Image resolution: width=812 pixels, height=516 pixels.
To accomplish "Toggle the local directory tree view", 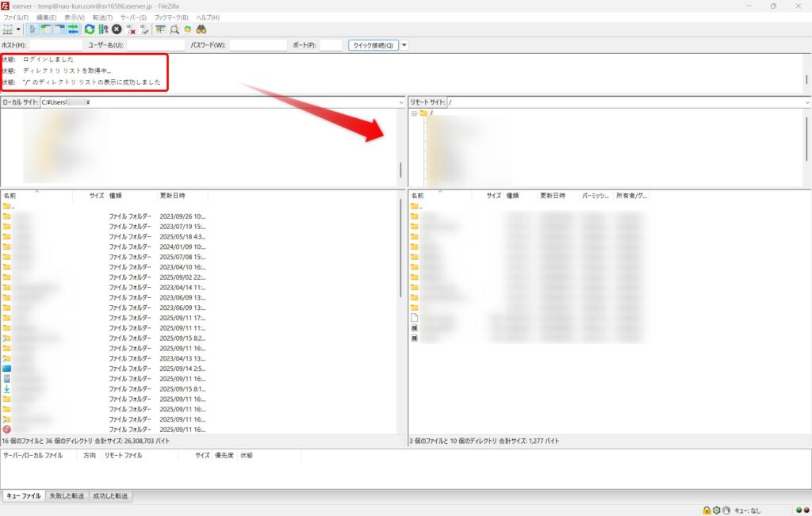I will 46,29.
